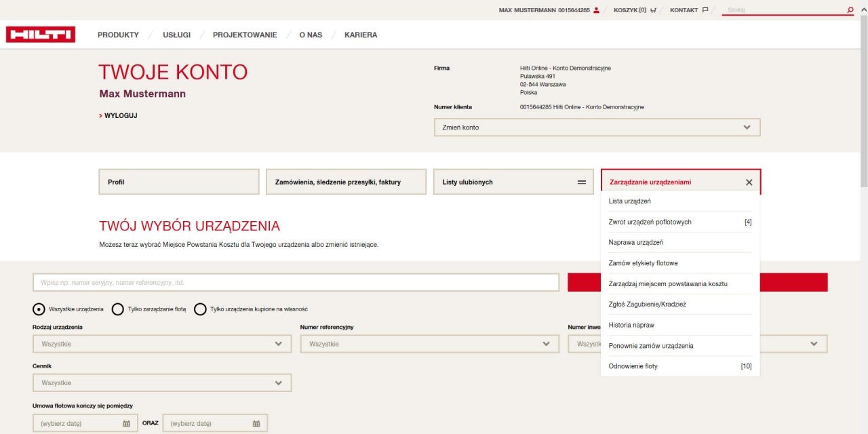
Task: Expand the Cennik dropdown
Action: pos(162,382)
